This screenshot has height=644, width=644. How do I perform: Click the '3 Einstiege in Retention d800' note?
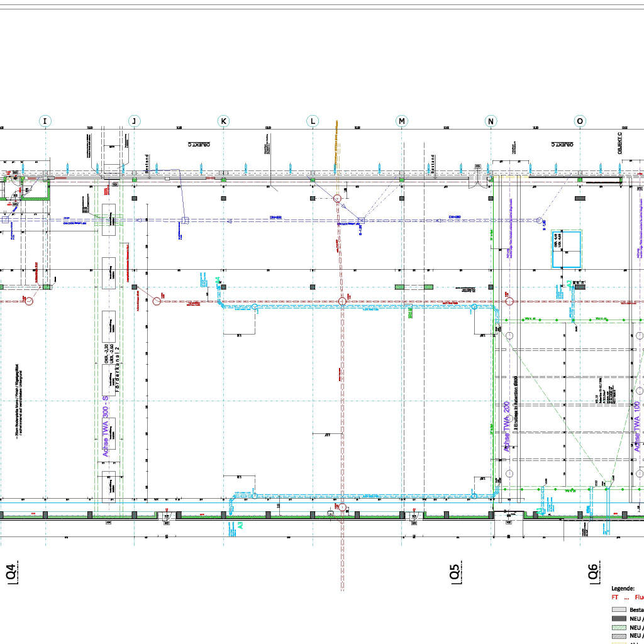pyautogui.click(x=516, y=402)
